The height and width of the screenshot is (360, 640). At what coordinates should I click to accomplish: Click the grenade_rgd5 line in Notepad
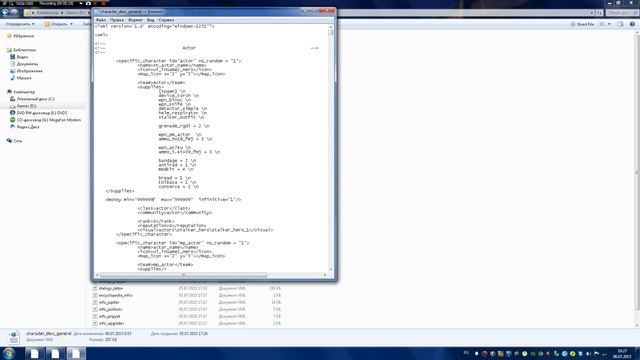coord(184,126)
